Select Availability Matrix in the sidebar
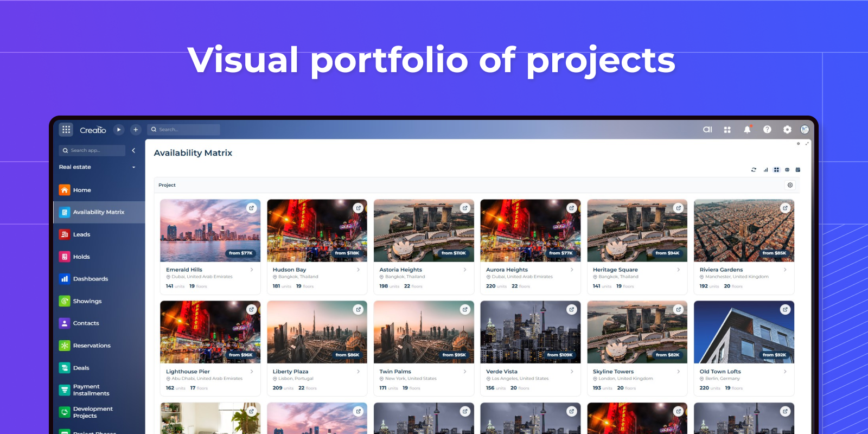This screenshot has width=868, height=434. [99, 212]
